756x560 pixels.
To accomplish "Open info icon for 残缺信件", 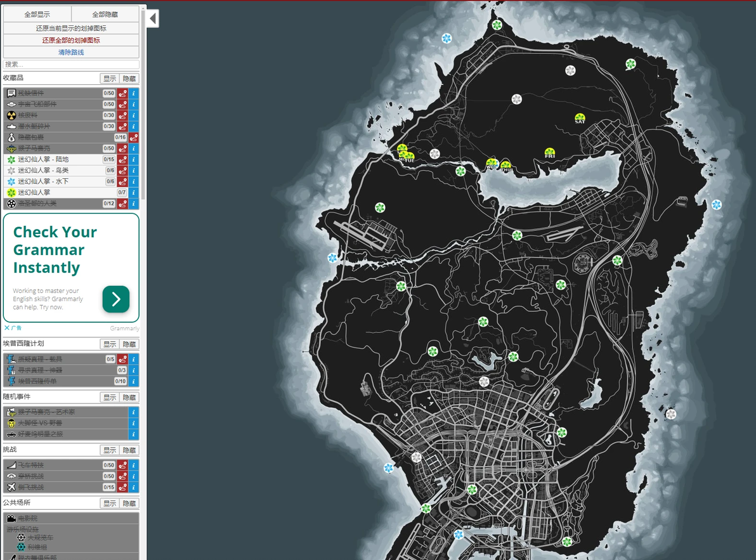I will click(x=134, y=93).
